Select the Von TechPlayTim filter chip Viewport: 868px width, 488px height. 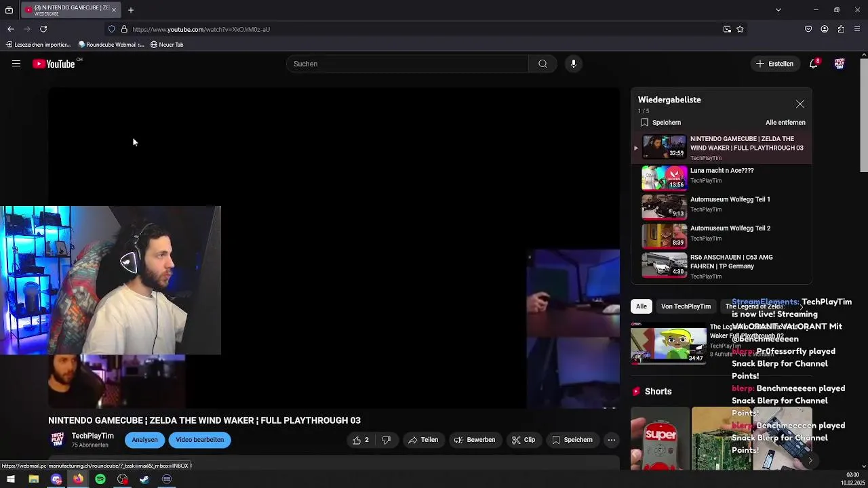coord(686,306)
